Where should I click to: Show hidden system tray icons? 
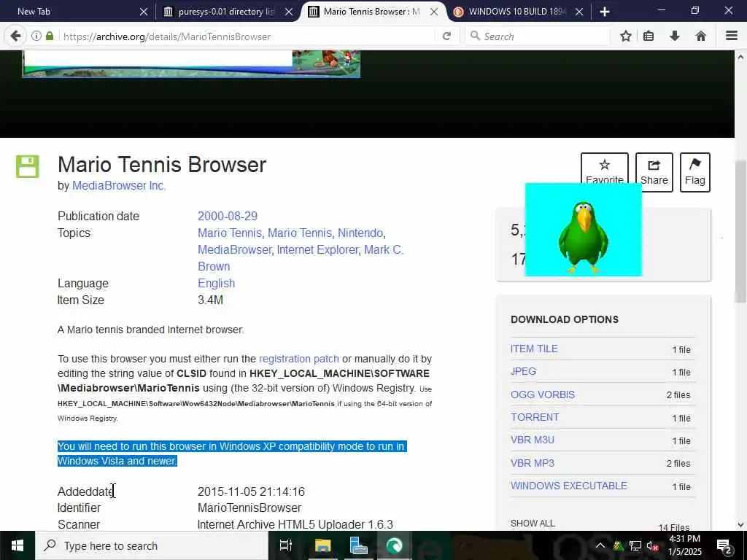[x=600, y=545]
